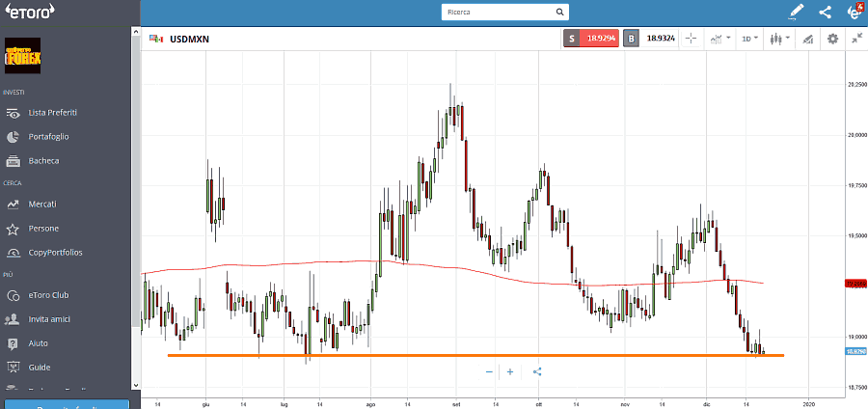The width and height of the screenshot is (868, 409).
Task: Click the share icon in top bar
Action: pos(825,13)
